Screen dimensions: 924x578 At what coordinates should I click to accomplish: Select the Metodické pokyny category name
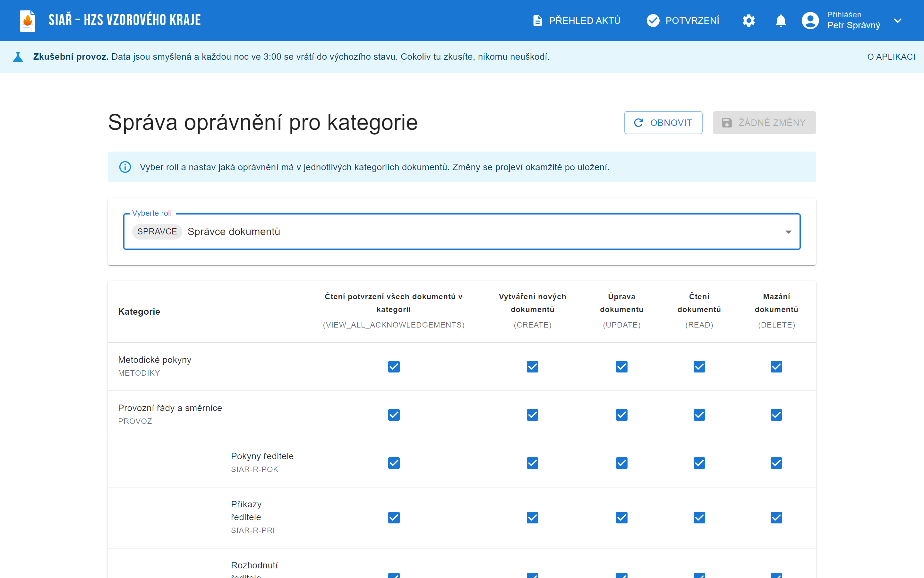[x=155, y=360]
